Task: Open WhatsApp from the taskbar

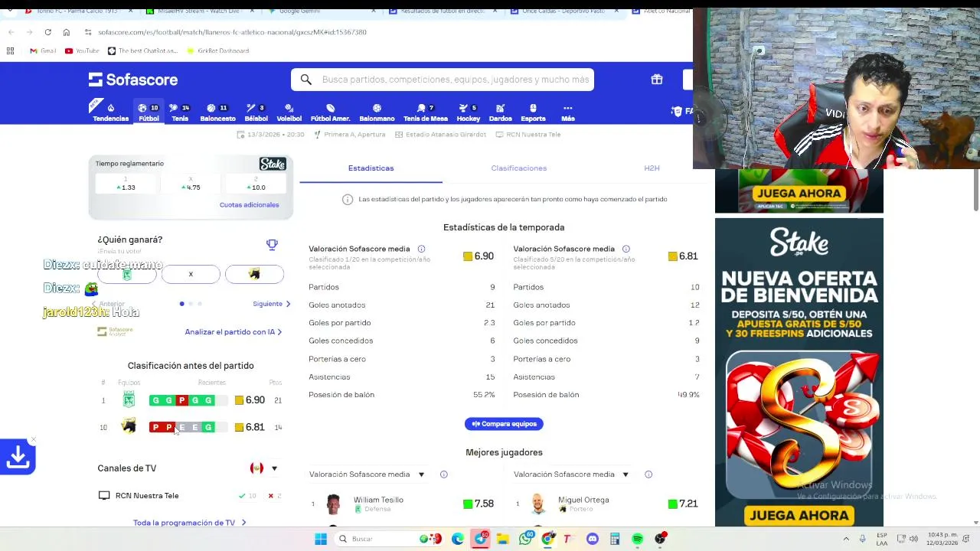Action: (525, 540)
